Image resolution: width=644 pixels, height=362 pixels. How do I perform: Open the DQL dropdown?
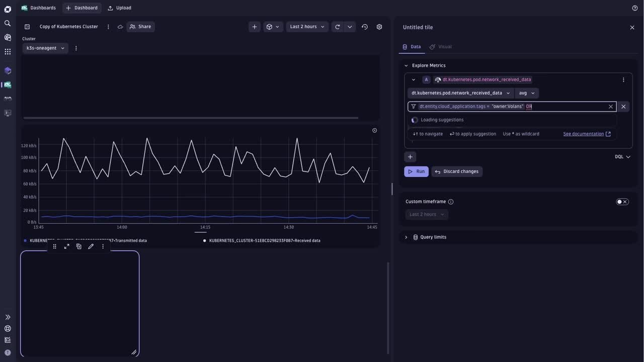[622, 157]
